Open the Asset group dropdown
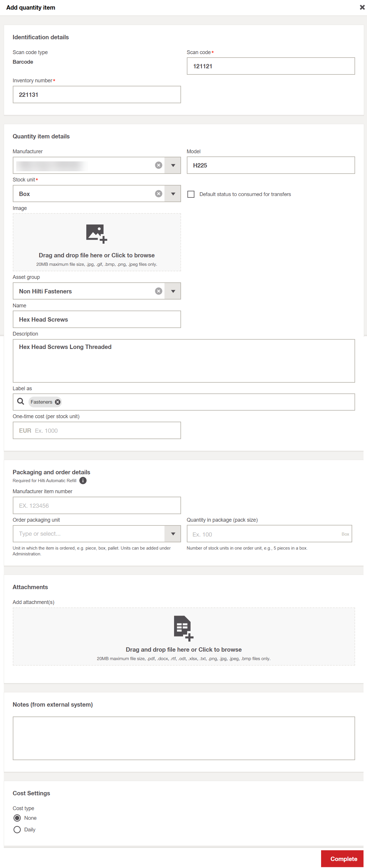Viewport: 367px width, 868px height. click(x=173, y=291)
